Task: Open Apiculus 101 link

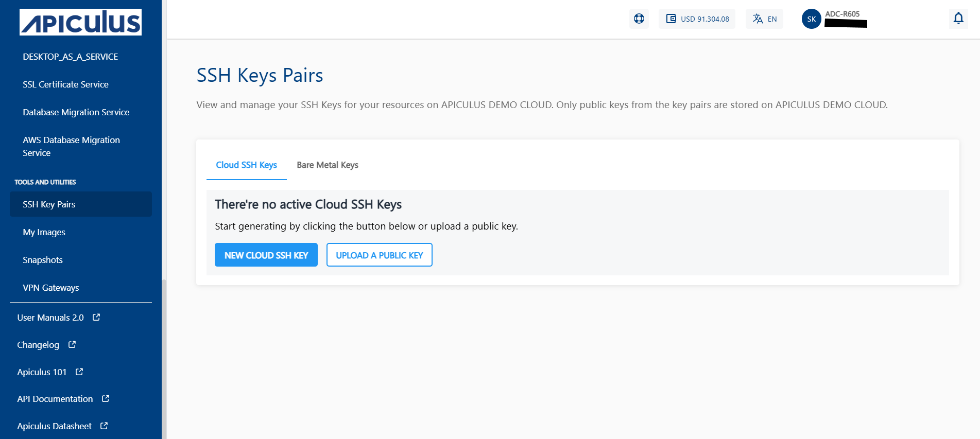Action: click(42, 372)
